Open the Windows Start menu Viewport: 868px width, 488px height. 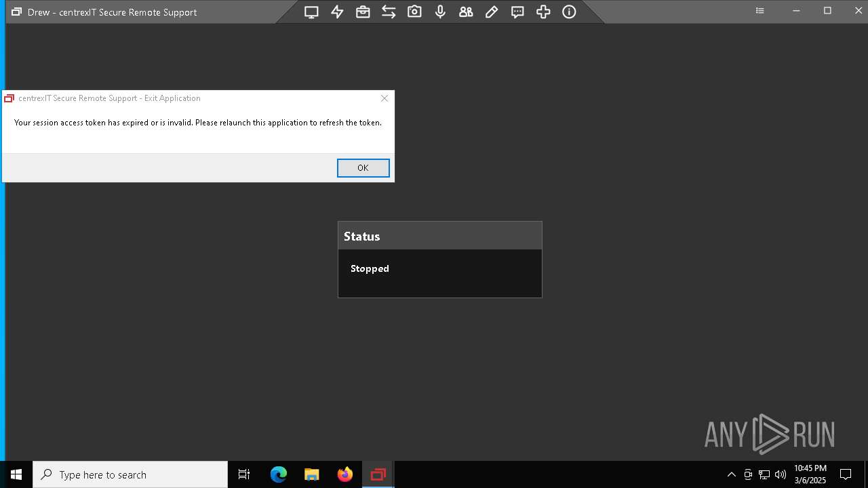pos(16,474)
